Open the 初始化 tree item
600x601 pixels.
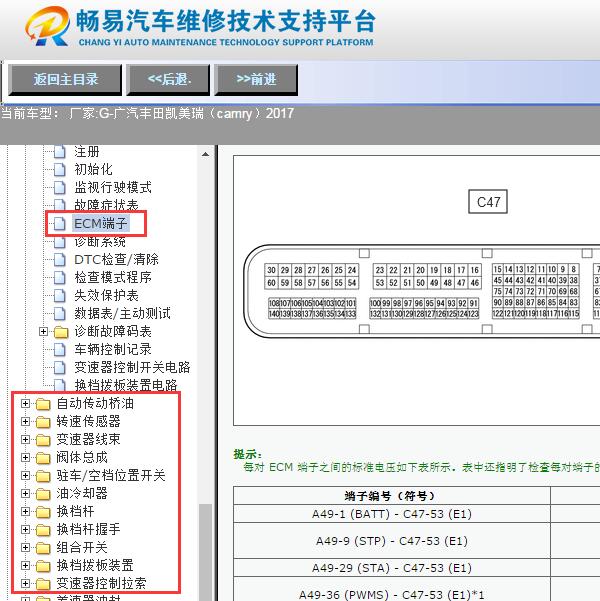coord(93,169)
